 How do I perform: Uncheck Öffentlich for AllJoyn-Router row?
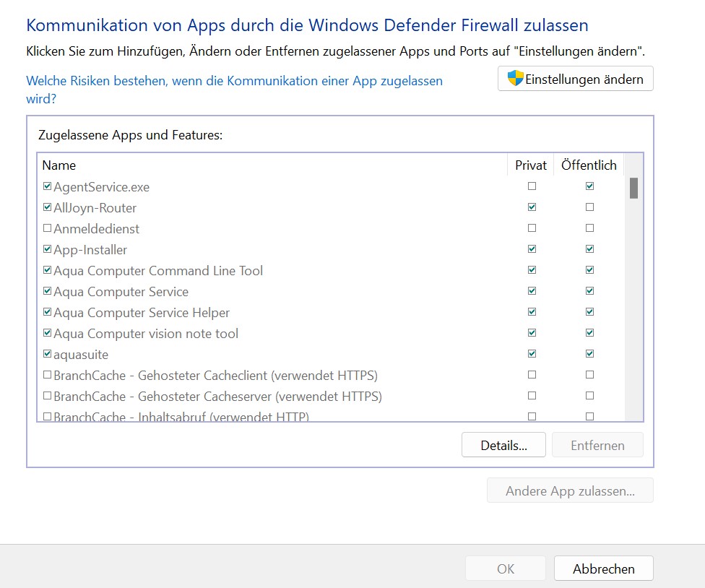point(589,207)
